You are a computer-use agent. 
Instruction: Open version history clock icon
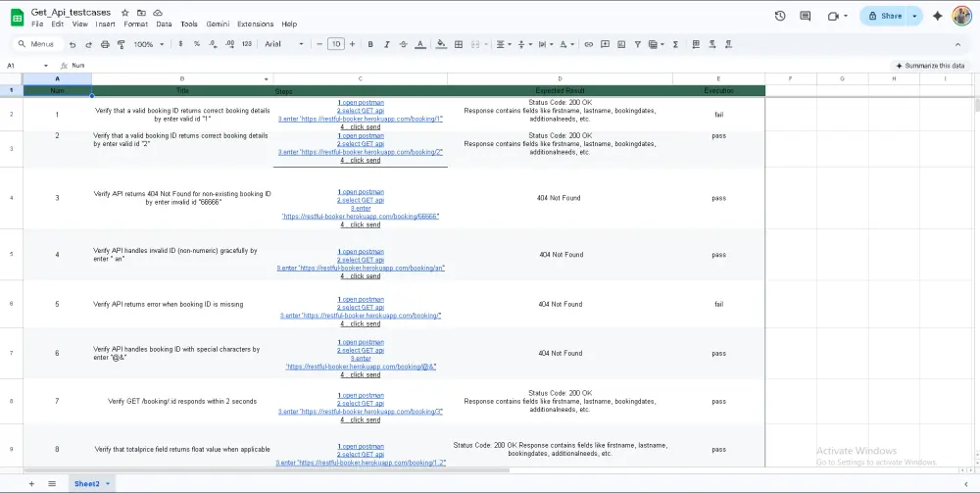tap(779, 16)
